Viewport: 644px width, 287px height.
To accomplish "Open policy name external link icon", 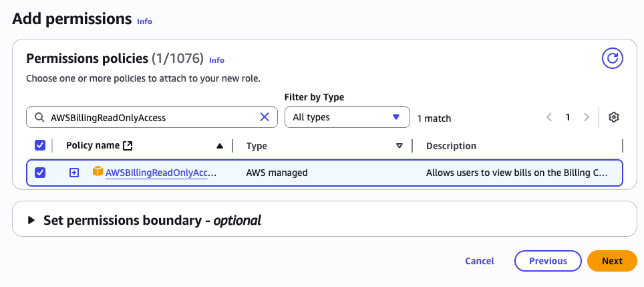I will [128, 145].
